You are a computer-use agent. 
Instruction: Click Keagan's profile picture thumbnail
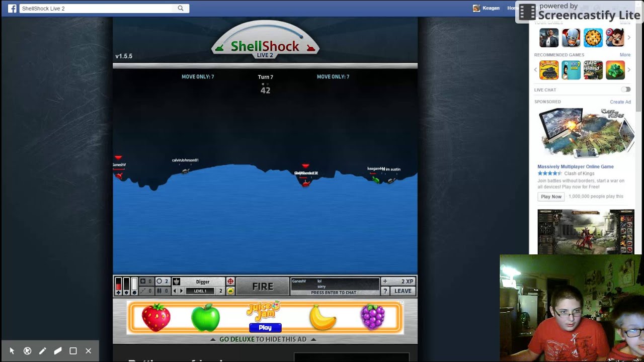[x=476, y=8]
